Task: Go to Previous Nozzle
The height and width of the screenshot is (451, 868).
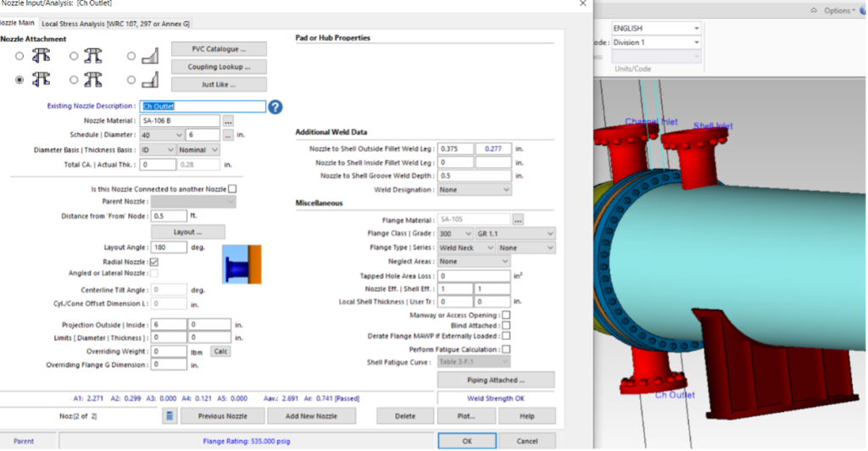Action: pos(223,416)
